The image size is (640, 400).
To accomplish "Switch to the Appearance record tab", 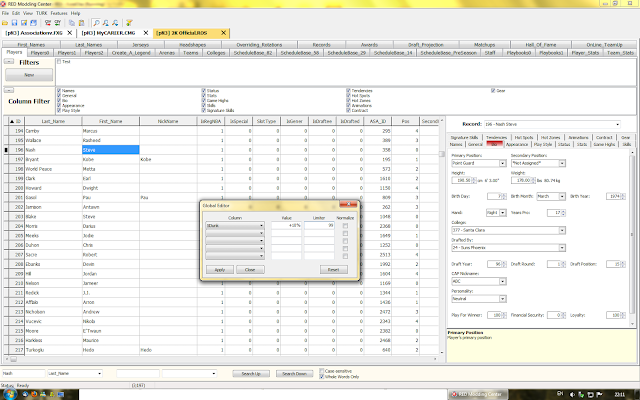I will [x=517, y=144].
